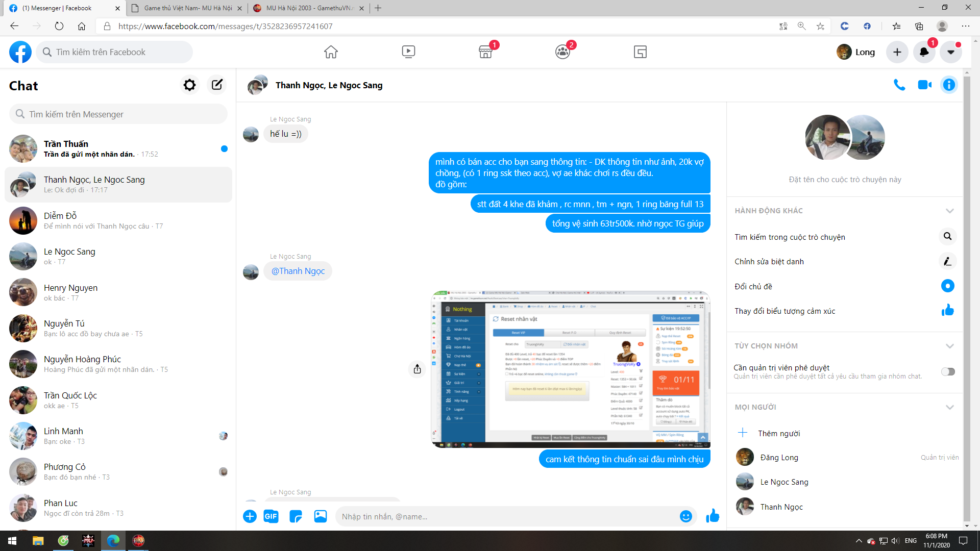Compose a new message in Chat
The width and height of the screenshot is (980, 551).
click(217, 85)
